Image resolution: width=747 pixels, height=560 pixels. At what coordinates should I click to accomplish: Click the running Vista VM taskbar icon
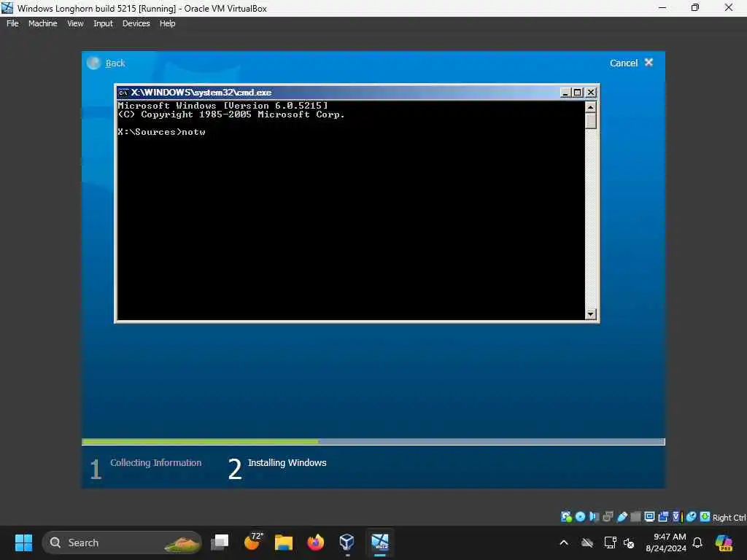coord(379,542)
